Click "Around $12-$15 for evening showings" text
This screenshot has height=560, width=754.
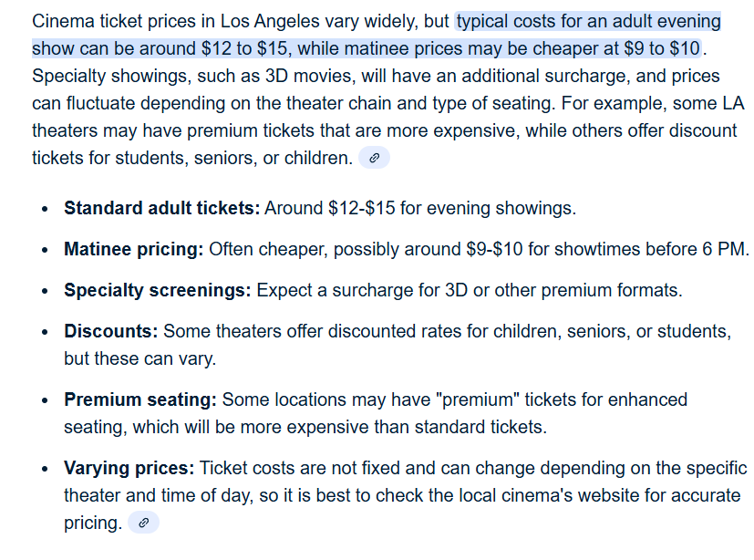point(419,208)
